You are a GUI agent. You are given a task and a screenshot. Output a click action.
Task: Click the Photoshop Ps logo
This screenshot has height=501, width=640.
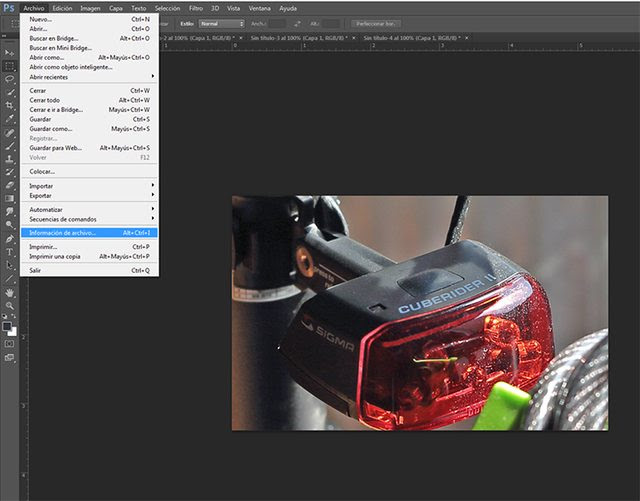tap(9, 8)
